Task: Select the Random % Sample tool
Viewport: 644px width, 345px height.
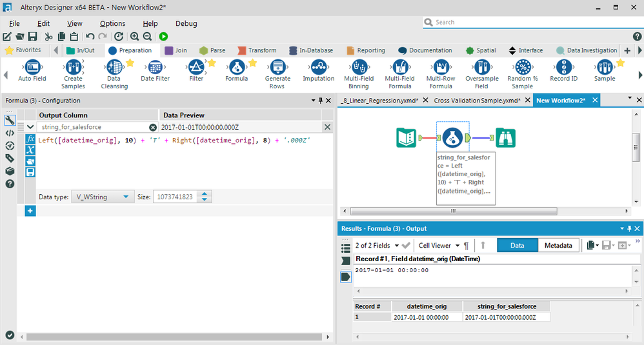Action: click(x=523, y=74)
